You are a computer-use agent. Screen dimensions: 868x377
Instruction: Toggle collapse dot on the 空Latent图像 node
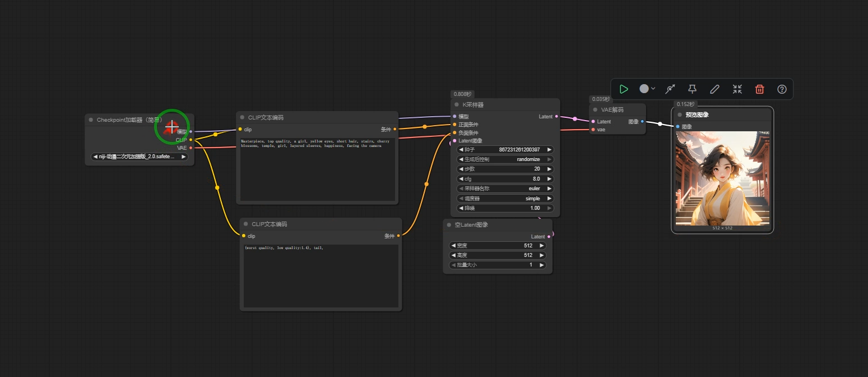click(x=449, y=225)
